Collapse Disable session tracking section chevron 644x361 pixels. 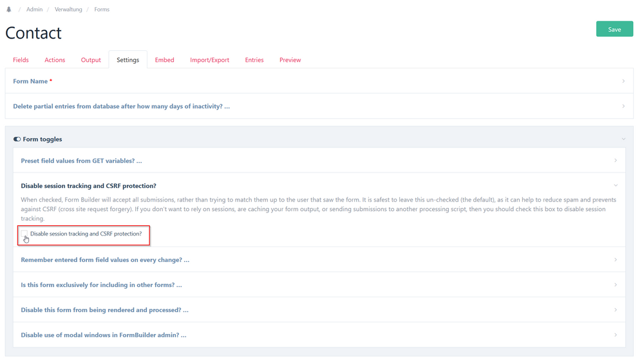click(x=615, y=186)
